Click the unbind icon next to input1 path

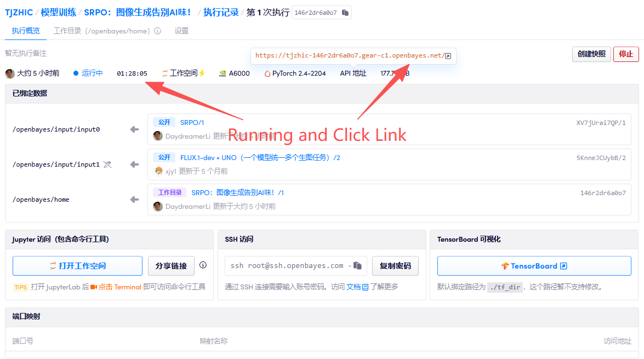(107, 164)
